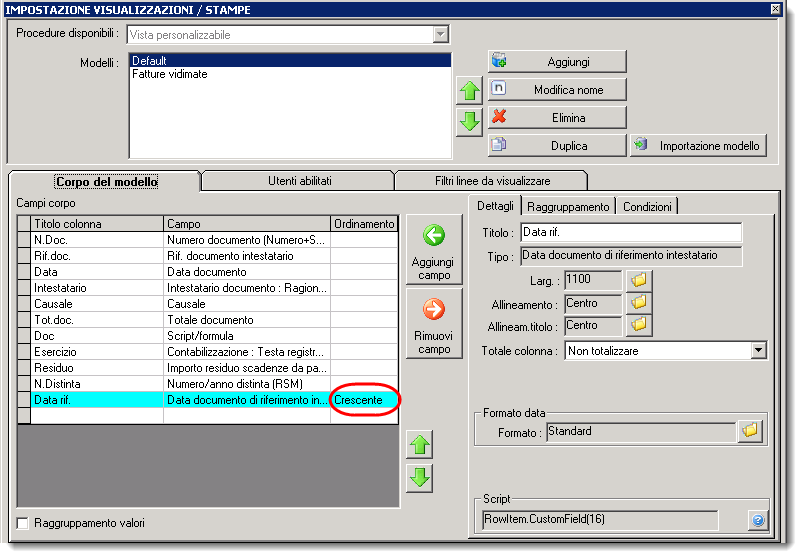The height and width of the screenshot is (558, 802).
Task: Click Aggiungi campo green left arrow
Action: point(434,250)
